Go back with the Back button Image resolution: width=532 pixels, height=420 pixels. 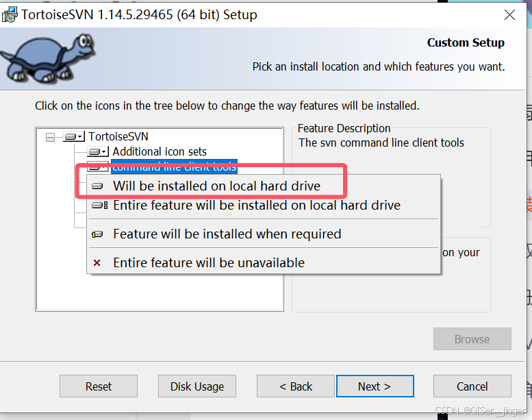click(x=296, y=386)
